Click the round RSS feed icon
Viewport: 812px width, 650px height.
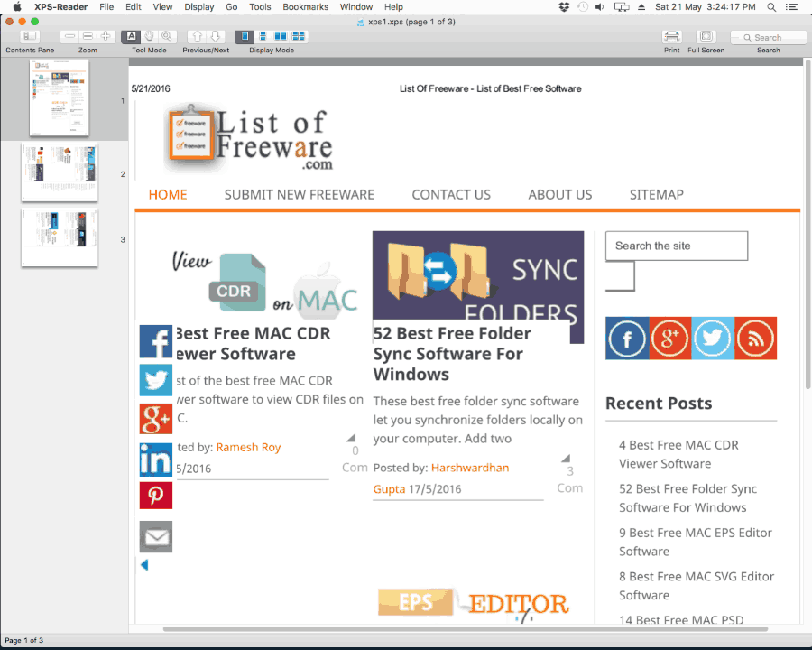(x=755, y=339)
